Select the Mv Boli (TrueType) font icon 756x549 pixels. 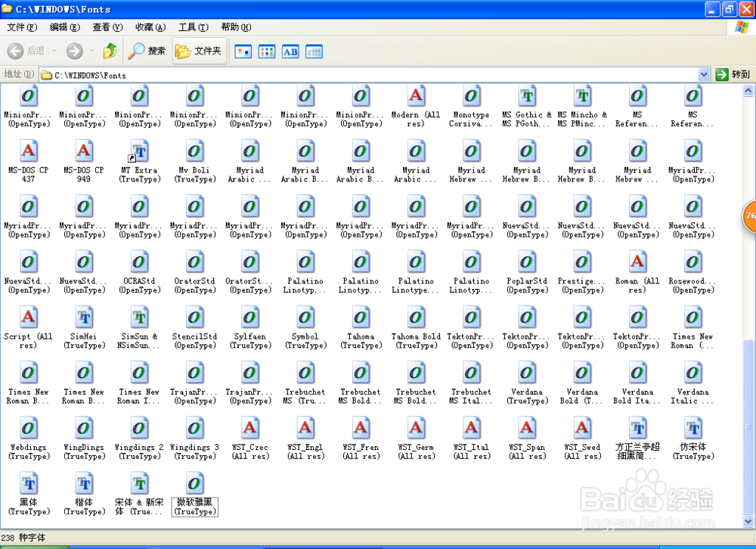pos(194,150)
